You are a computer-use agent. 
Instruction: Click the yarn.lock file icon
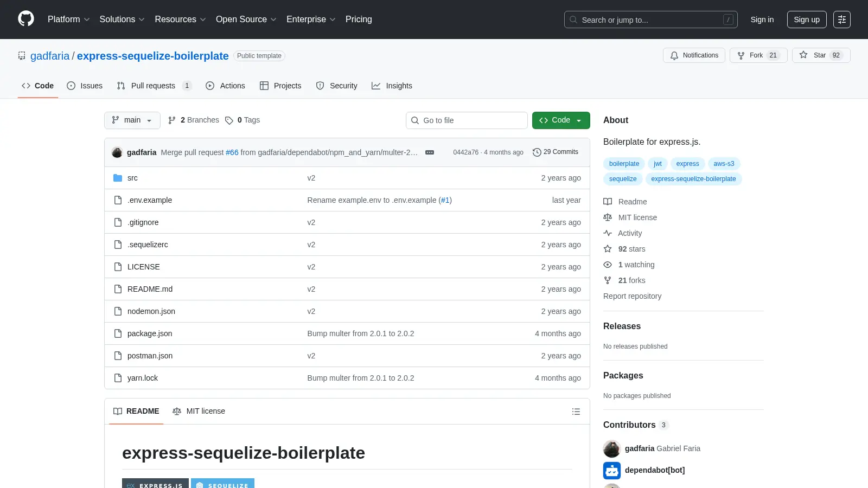click(118, 378)
